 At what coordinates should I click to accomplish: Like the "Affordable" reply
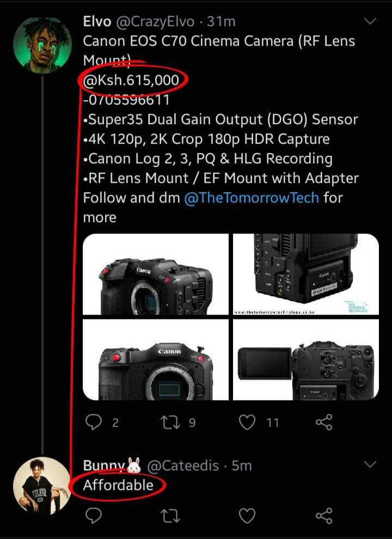(248, 515)
